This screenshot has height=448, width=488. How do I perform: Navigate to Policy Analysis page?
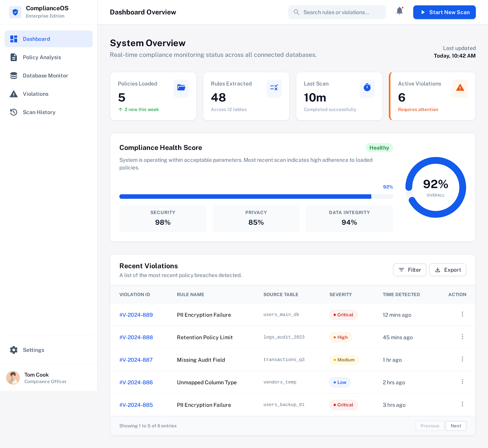click(x=42, y=57)
